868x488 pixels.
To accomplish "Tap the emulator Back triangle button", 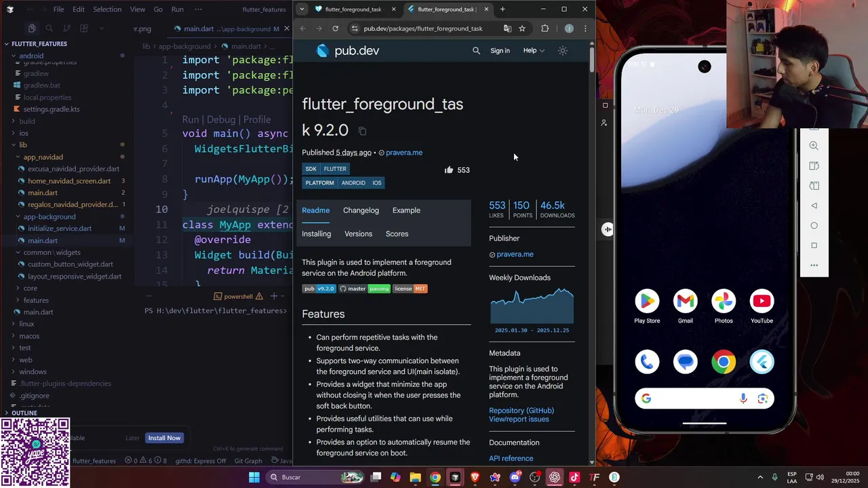I will (x=814, y=205).
